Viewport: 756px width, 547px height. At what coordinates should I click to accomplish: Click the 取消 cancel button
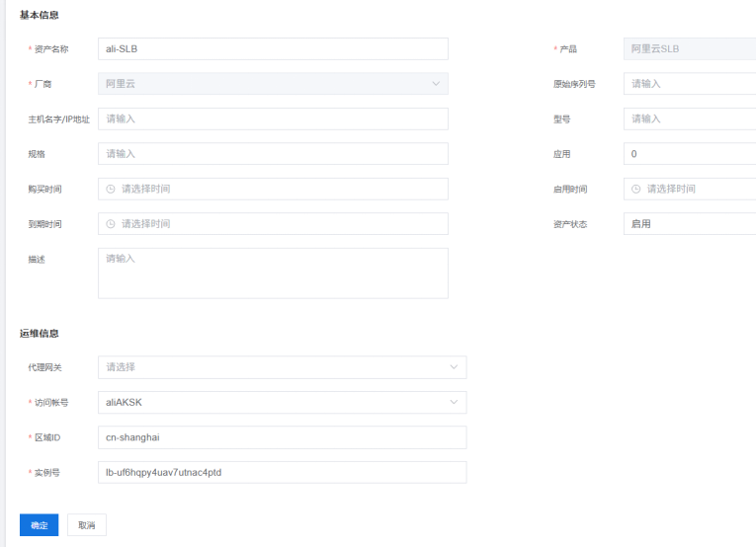(x=87, y=525)
